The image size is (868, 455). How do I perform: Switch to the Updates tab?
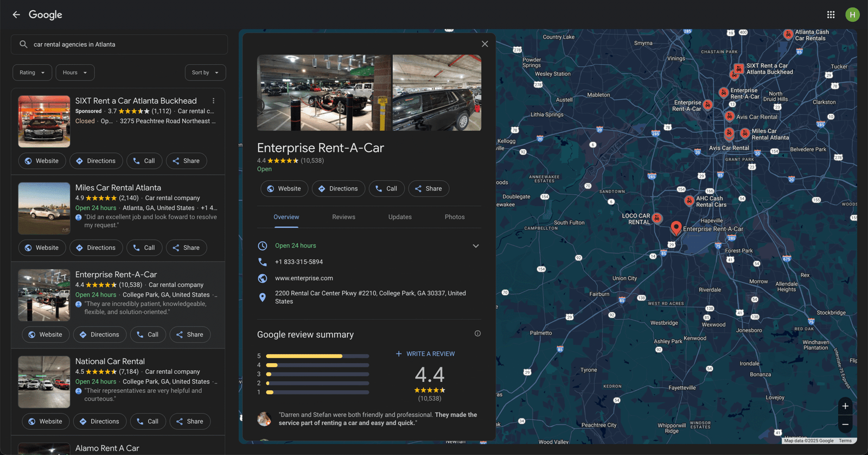400,217
